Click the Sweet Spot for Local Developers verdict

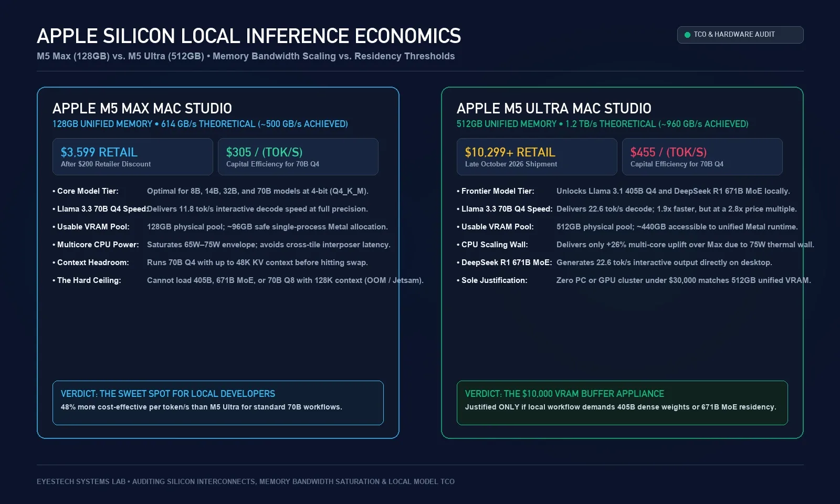168,394
